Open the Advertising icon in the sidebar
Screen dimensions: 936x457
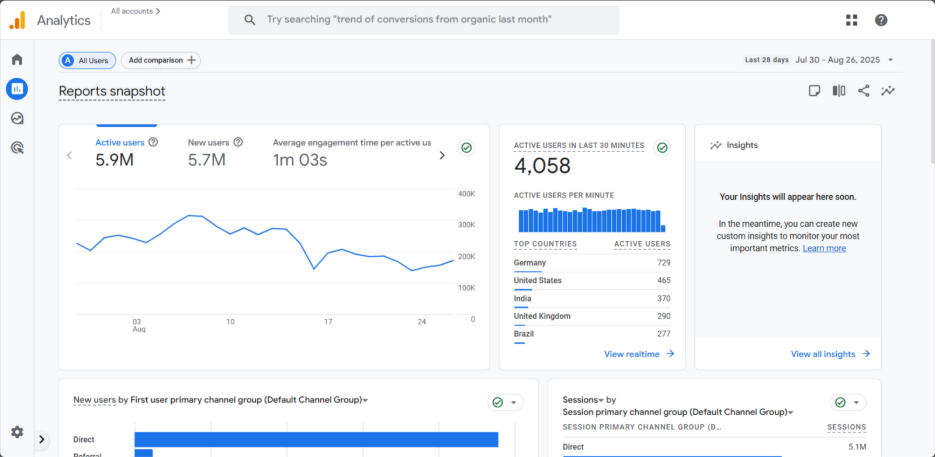tap(17, 147)
